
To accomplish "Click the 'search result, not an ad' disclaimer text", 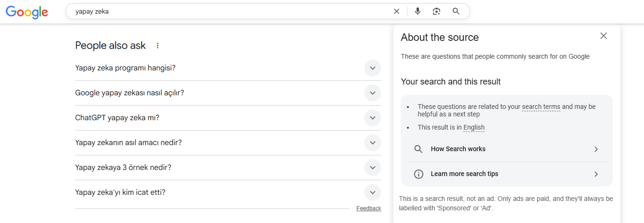I will tap(506, 203).
